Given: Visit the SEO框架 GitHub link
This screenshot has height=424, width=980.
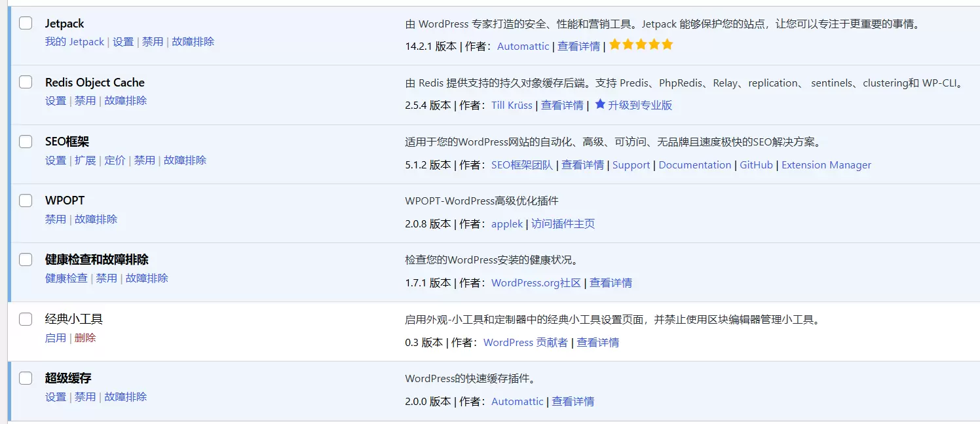Looking at the screenshot, I should pos(756,165).
